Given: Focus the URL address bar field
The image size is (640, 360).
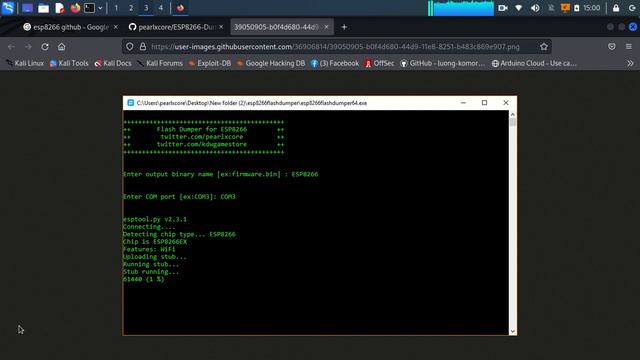Looking at the screenshot, I should pyautogui.click(x=337, y=47).
